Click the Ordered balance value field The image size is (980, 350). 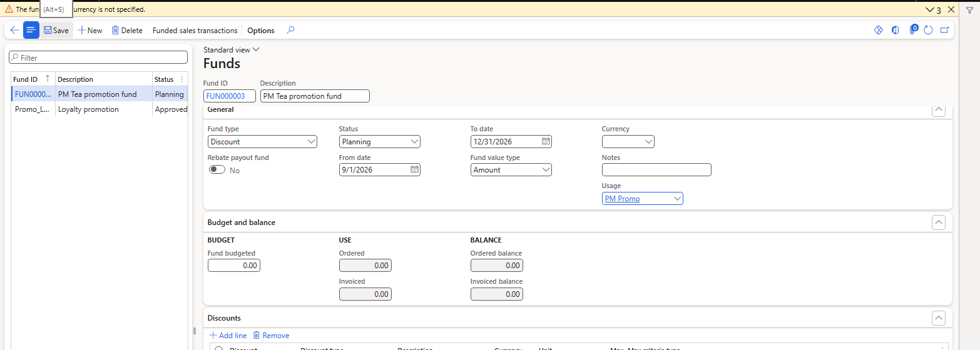[497, 265]
